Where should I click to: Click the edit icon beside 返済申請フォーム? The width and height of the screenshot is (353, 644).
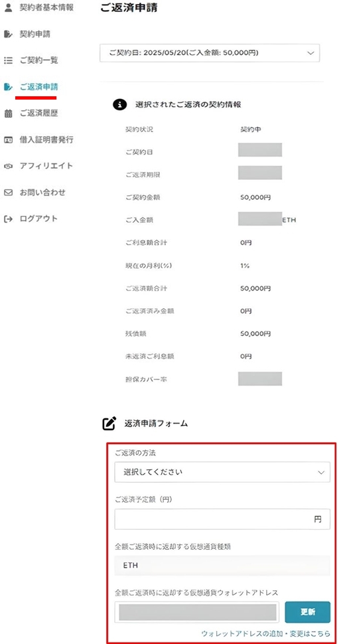pos(109,424)
